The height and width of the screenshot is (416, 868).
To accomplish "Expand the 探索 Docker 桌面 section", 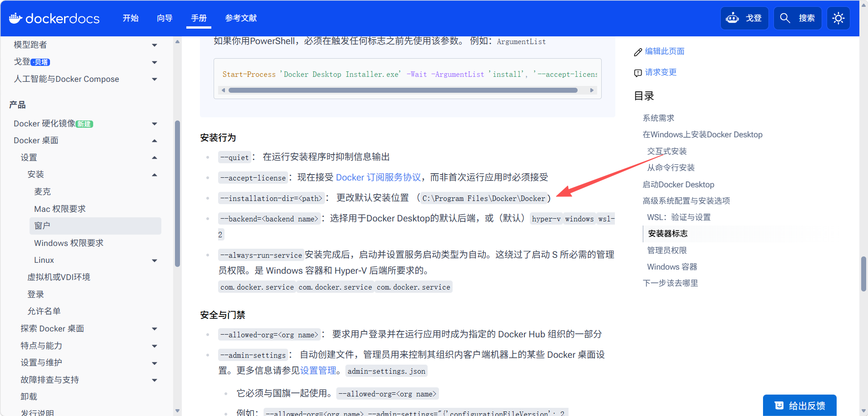I will [x=155, y=329].
